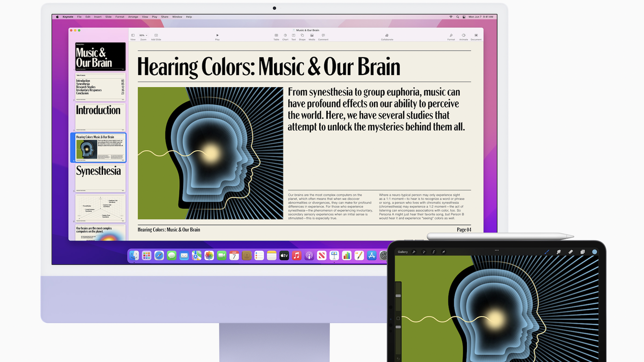
Task: Open the Animate panel in Keynote
Action: [x=464, y=35]
